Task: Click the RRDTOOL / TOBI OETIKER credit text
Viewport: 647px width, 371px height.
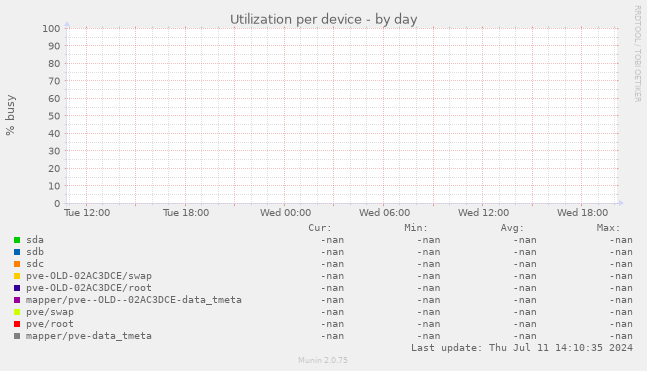Action: pyautogui.click(x=638, y=54)
